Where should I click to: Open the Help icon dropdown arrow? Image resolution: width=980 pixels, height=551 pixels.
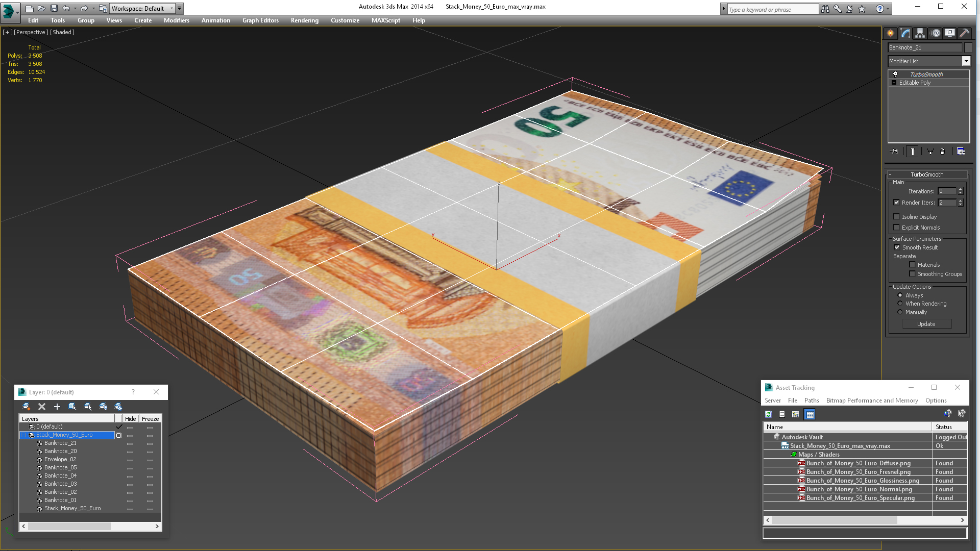click(x=888, y=9)
